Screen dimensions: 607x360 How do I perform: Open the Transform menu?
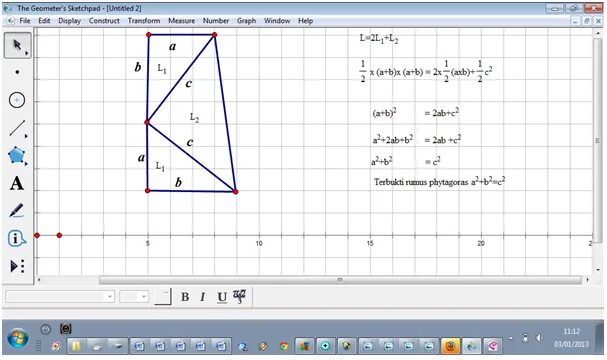(x=144, y=21)
